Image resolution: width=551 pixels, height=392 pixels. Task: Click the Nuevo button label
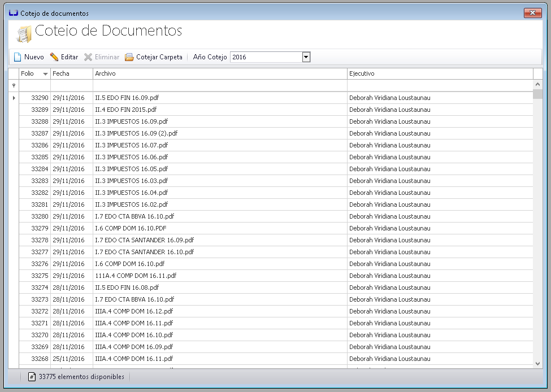pos(34,57)
